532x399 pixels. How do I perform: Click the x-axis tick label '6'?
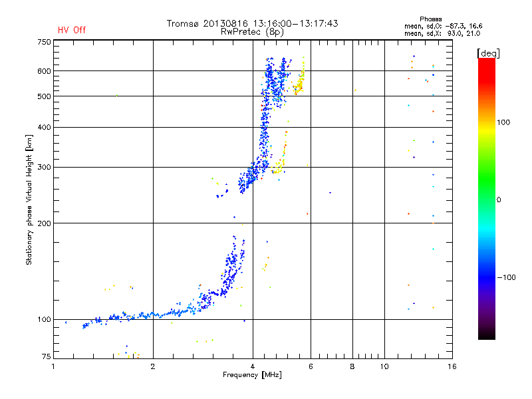click(311, 366)
